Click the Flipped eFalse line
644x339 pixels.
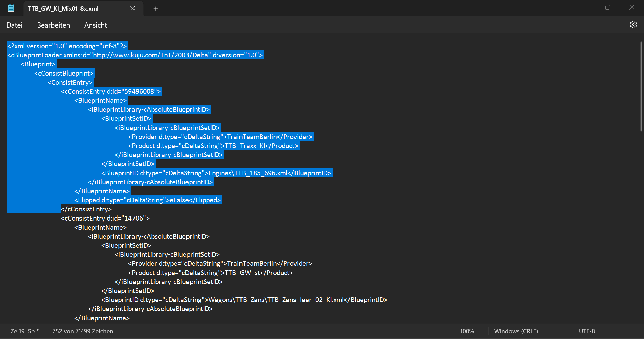pyautogui.click(x=148, y=200)
